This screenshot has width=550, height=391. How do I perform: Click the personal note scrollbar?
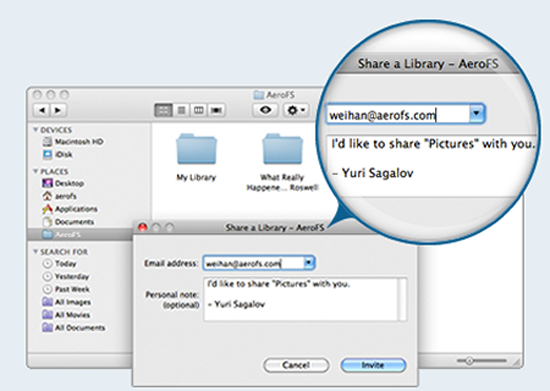click(403, 299)
